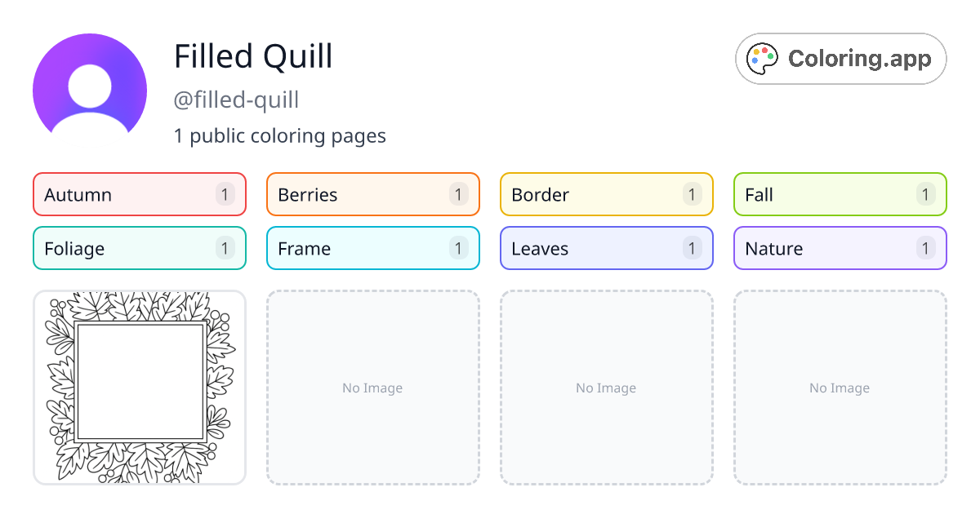
Task: Click the count badge on the Frame tag
Action: click(x=458, y=248)
